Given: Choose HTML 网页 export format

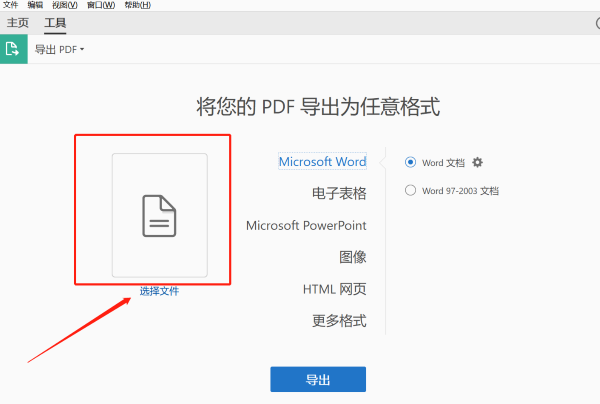Looking at the screenshot, I should (x=334, y=289).
